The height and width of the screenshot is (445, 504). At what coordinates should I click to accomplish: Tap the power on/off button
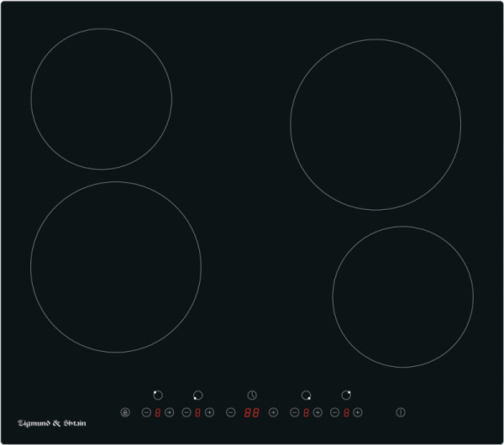401,412
